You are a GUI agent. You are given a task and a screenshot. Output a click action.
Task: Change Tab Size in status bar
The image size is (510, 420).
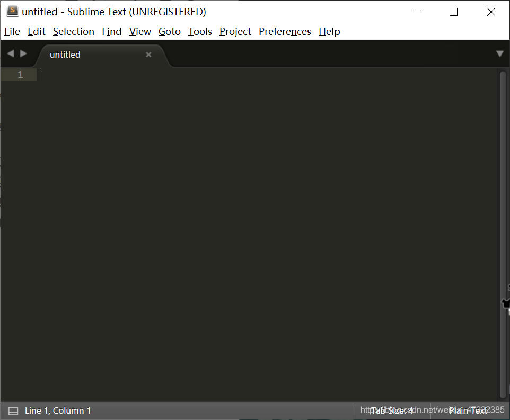[x=392, y=411]
